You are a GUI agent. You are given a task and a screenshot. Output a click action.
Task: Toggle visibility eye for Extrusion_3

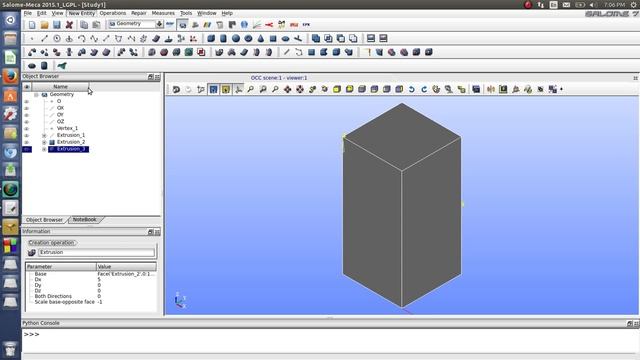(x=27, y=149)
